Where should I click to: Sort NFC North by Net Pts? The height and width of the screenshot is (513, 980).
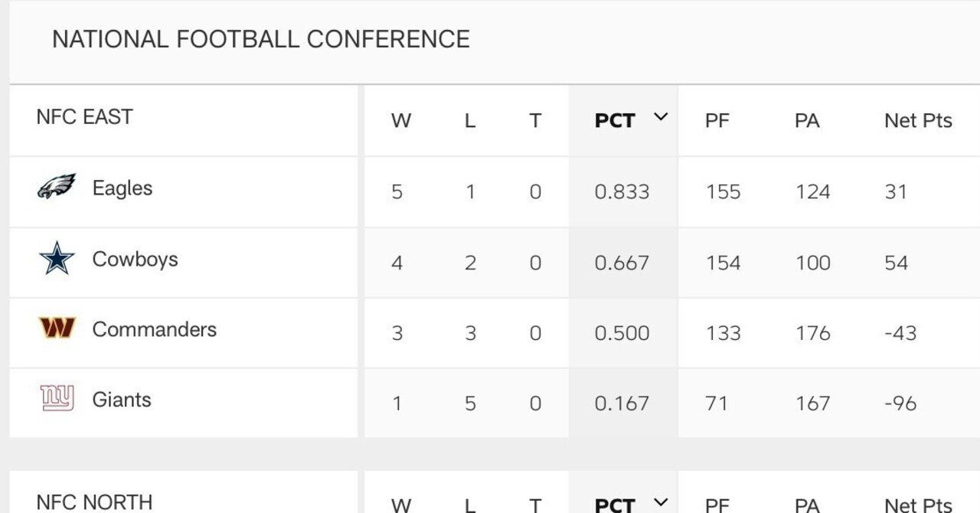(x=918, y=505)
